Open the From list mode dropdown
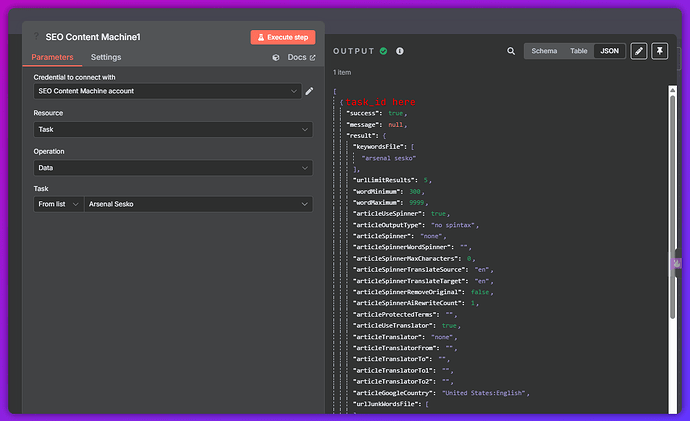The width and height of the screenshot is (690, 421). (59, 204)
